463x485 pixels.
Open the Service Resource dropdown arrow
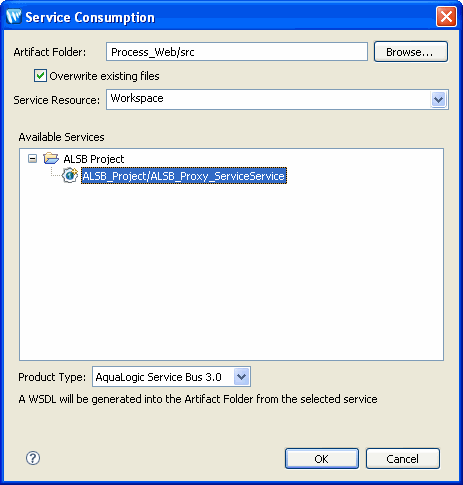pos(438,99)
